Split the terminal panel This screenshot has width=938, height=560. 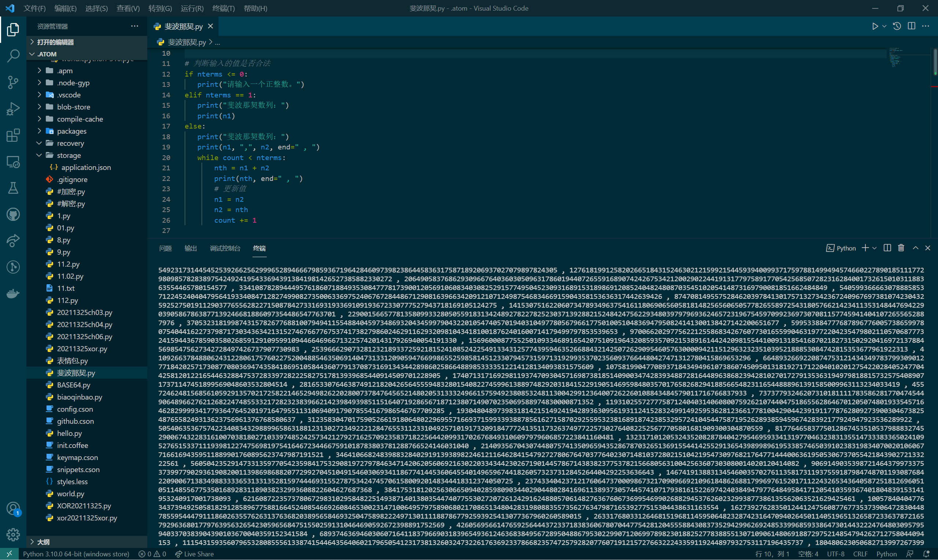tap(887, 248)
